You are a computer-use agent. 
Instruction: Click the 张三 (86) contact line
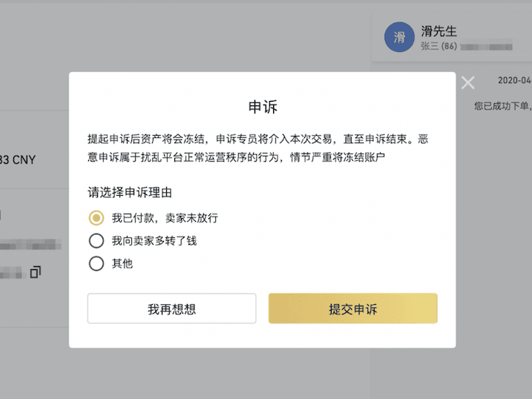coord(439,46)
